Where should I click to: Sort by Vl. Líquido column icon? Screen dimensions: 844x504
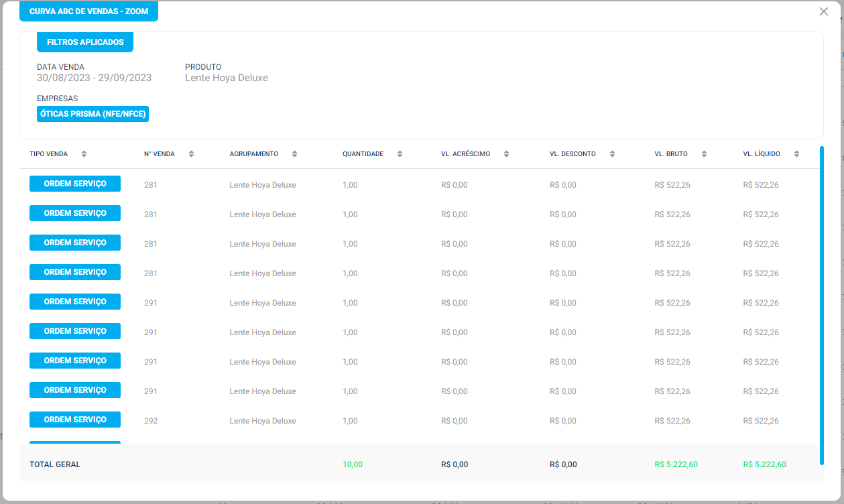click(x=796, y=154)
